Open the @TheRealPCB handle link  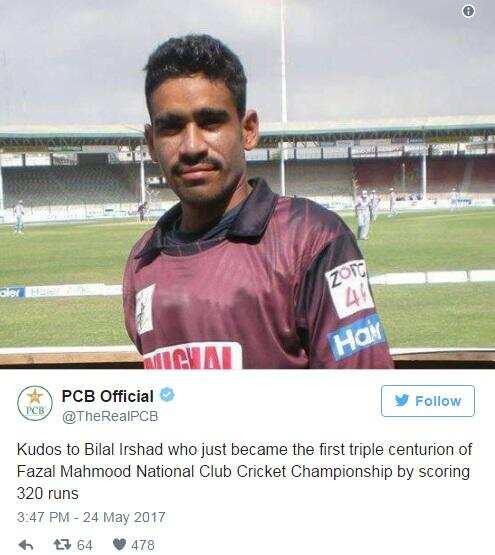pyautogui.click(x=110, y=416)
